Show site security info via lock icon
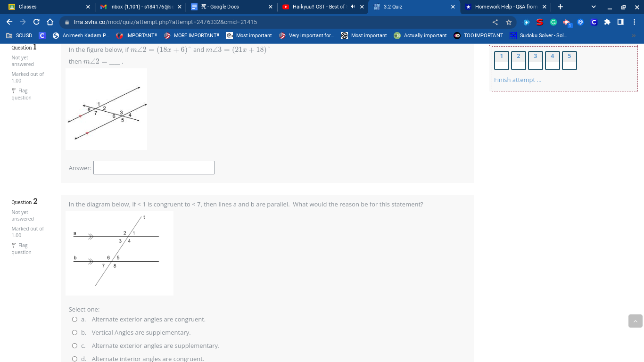The height and width of the screenshot is (362, 644). click(67, 22)
